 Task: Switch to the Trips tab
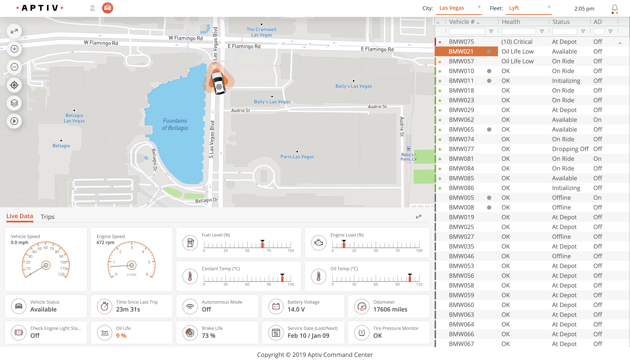click(47, 217)
